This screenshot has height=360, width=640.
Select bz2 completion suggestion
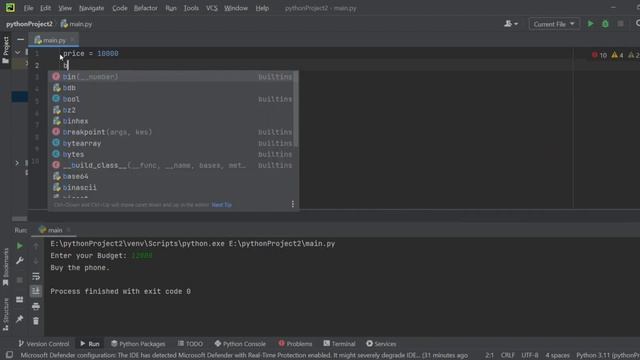(x=171, y=110)
